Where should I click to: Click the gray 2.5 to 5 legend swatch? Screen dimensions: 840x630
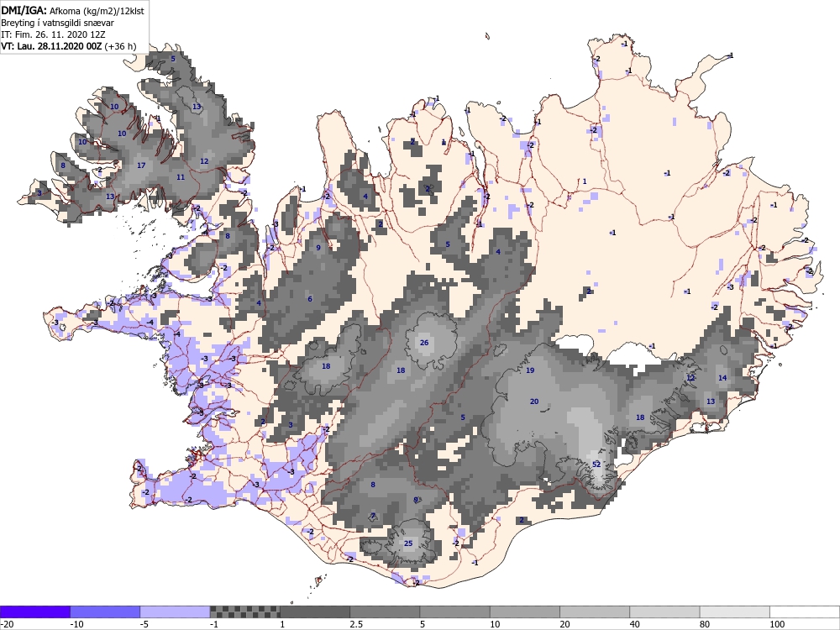tap(385, 612)
